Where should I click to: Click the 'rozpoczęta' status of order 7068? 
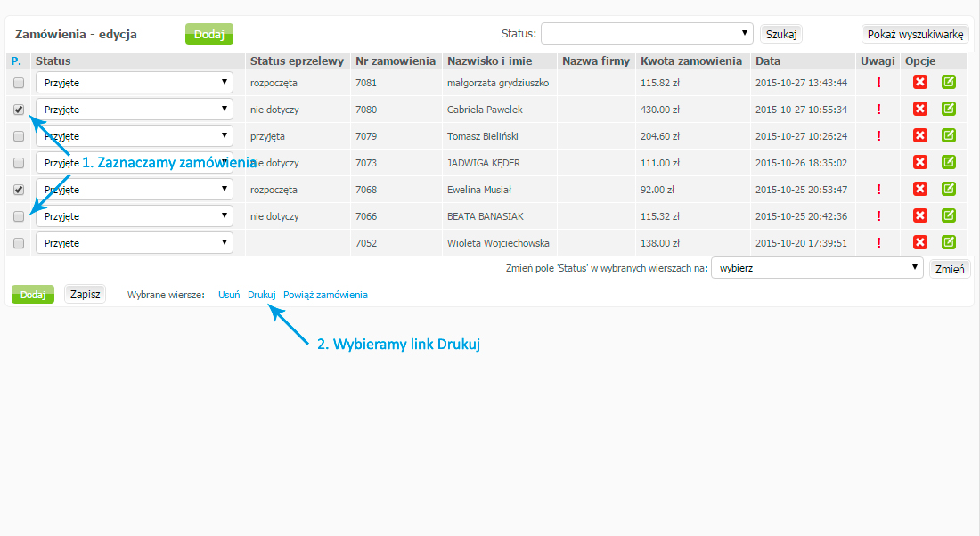(x=274, y=190)
